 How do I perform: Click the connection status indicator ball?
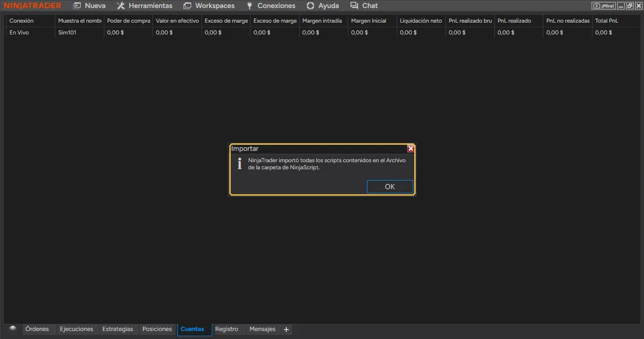[x=13, y=328]
